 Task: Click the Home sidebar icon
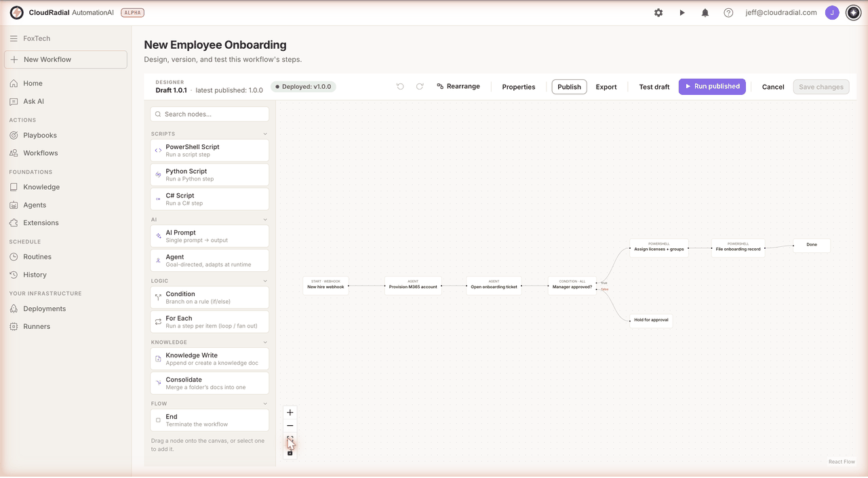[x=14, y=83]
